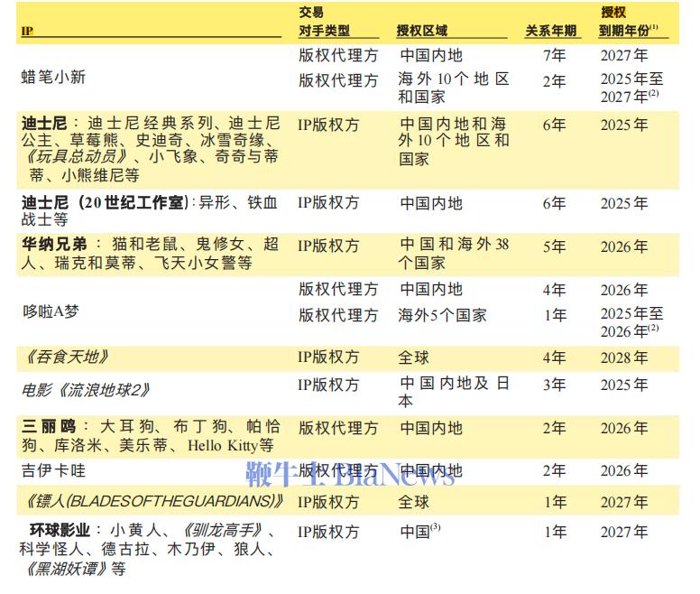The image size is (700, 594).
Task: Click 5年 in the 华纳兄弟 row
Action: coord(555,246)
